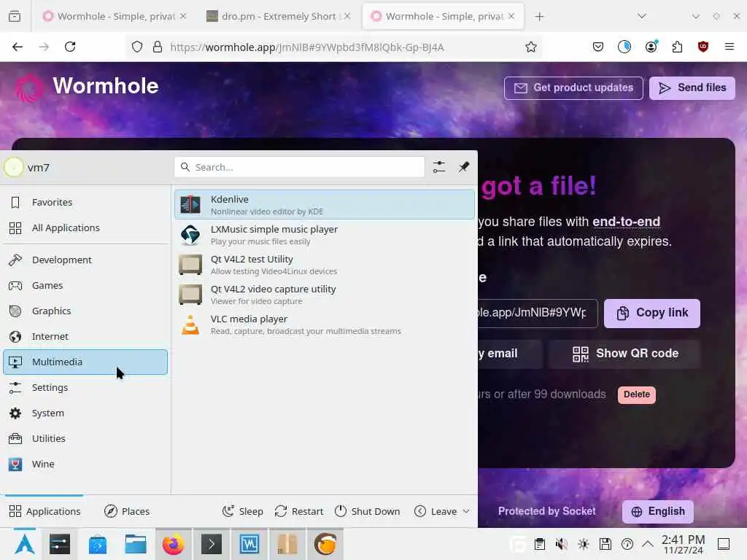The width and height of the screenshot is (747, 560).
Task: Click the site padlock icon
Action: pos(158,47)
